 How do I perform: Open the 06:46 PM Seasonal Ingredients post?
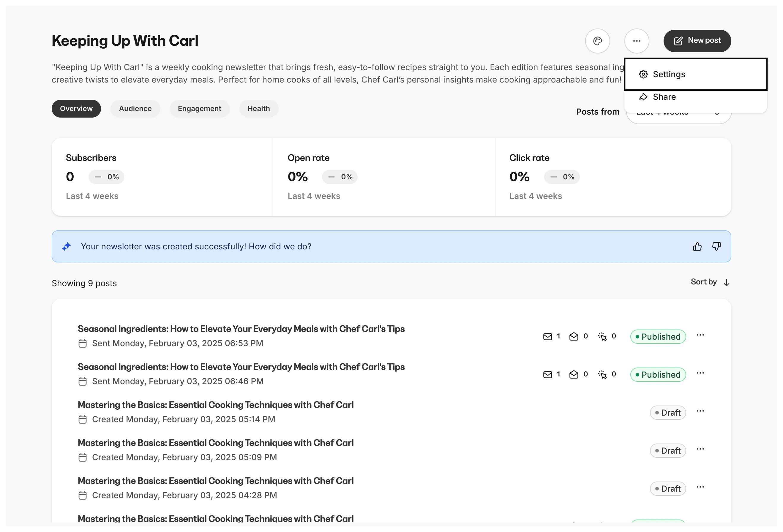[x=241, y=367]
